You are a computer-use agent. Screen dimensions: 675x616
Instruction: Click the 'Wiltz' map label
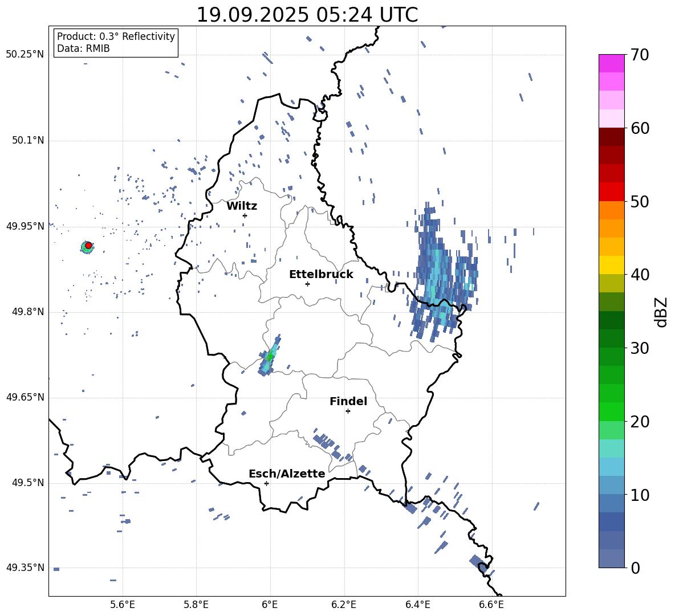(x=242, y=206)
